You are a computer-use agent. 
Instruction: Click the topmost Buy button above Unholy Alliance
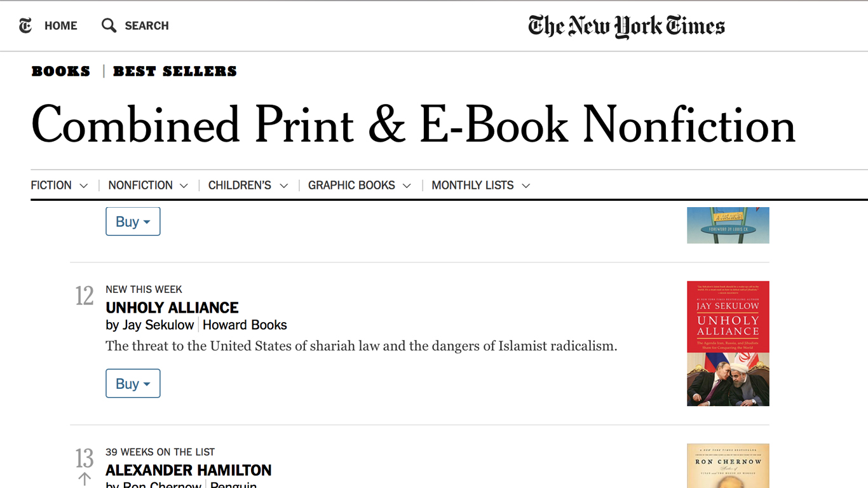(133, 221)
